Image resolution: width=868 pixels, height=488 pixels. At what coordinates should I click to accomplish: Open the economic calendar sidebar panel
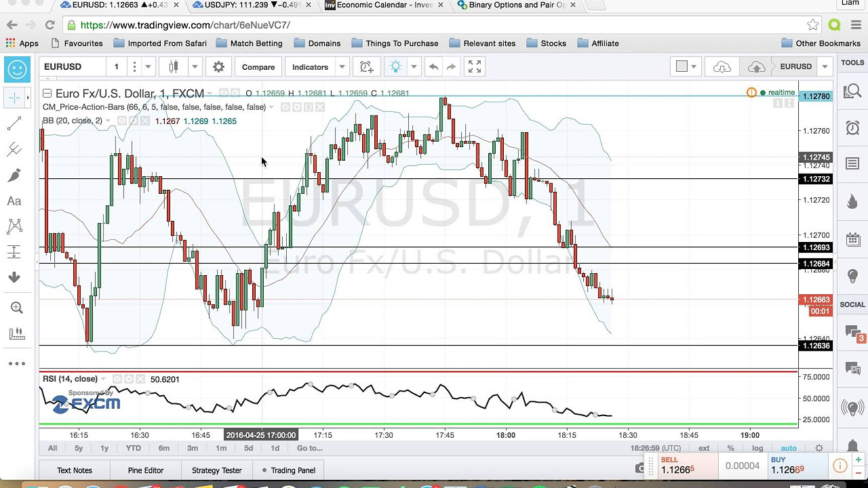[x=852, y=239]
